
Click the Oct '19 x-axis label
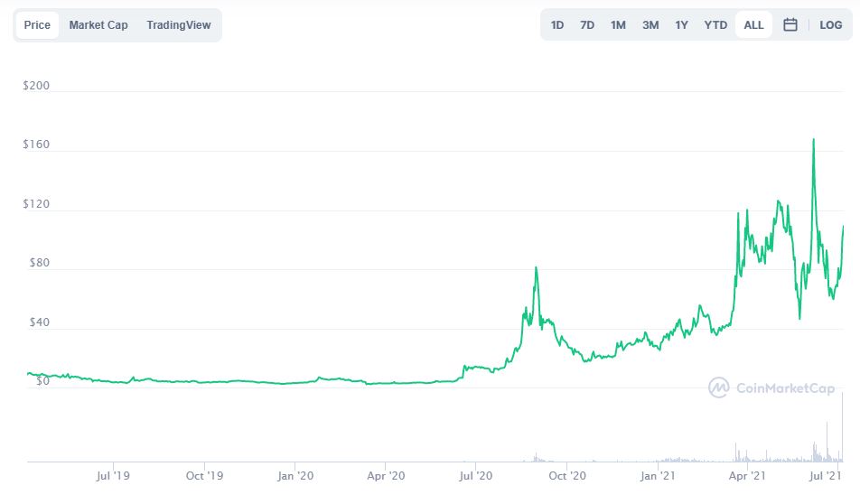pos(205,475)
